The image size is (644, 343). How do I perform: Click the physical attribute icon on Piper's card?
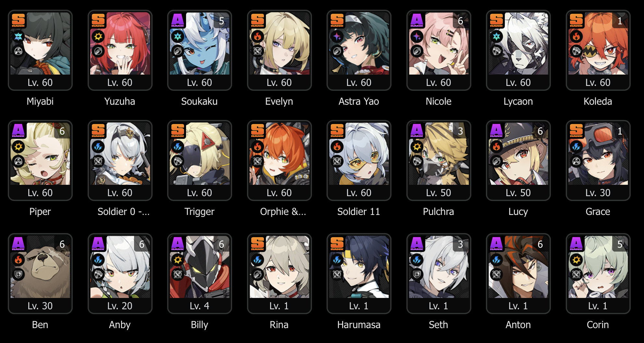pyautogui.click(x=18, y=147)
